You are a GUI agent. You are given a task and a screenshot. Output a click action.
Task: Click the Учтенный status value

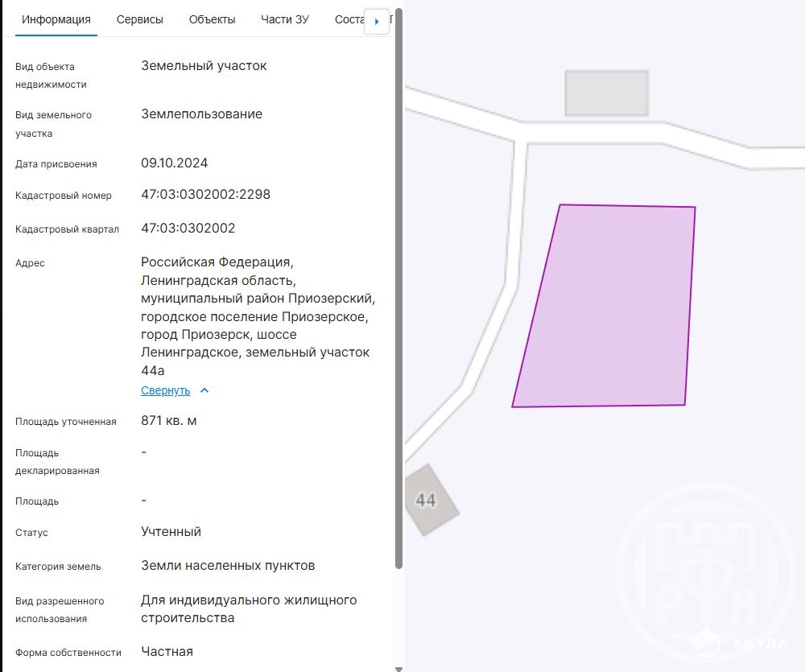171,532
